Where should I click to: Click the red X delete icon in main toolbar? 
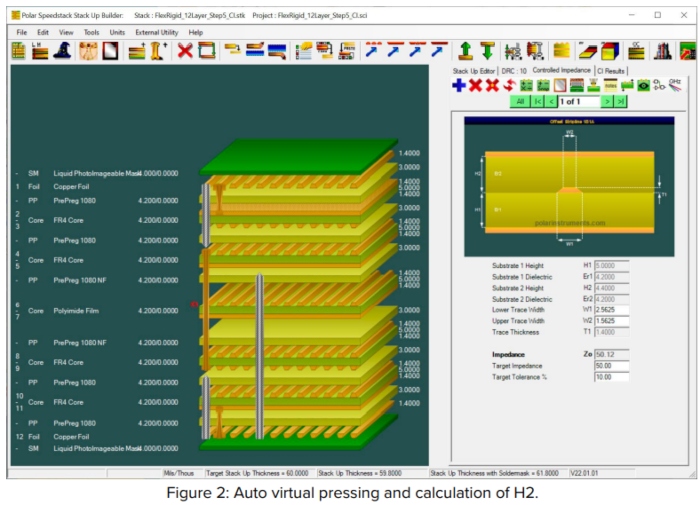[x=185, y=50]
